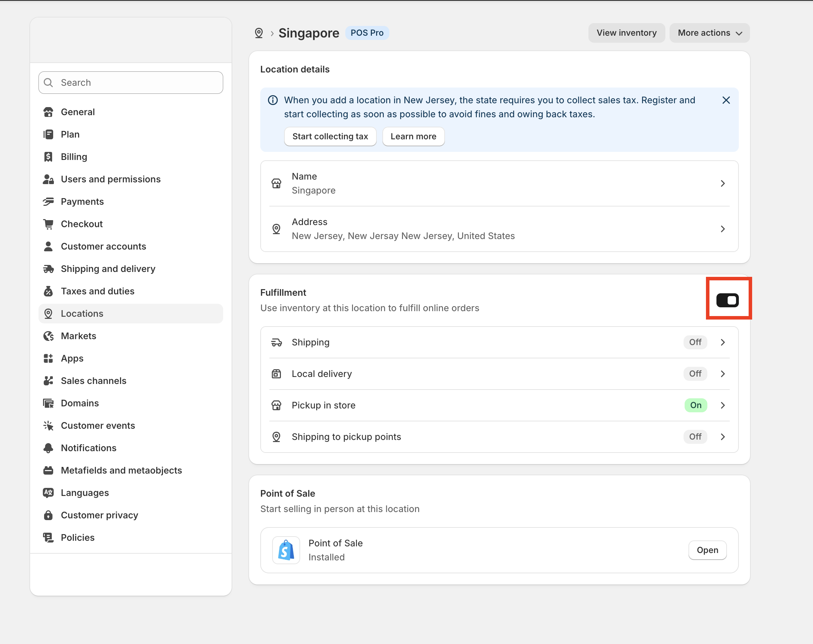Image resolution: width=813 pixels, height=644 pixels.
Task: Click the Customer privacy lock icon
Action: [x=48, y=515]
